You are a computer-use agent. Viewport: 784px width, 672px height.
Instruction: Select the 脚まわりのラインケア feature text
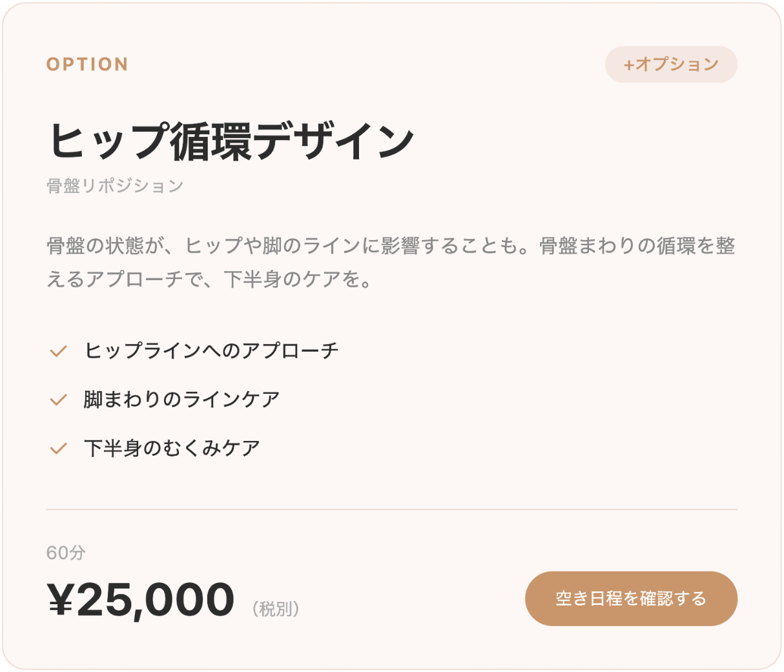[x=181, y=400]
